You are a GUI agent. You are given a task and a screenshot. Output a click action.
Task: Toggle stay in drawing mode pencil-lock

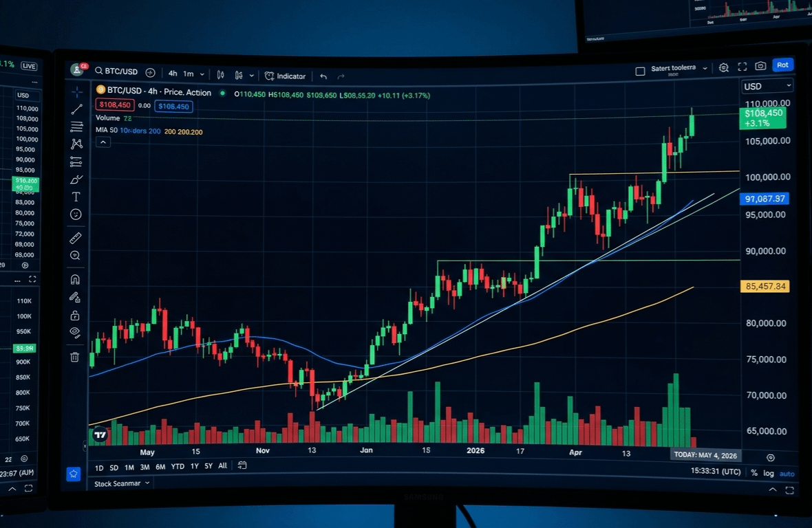coord(75,298)
